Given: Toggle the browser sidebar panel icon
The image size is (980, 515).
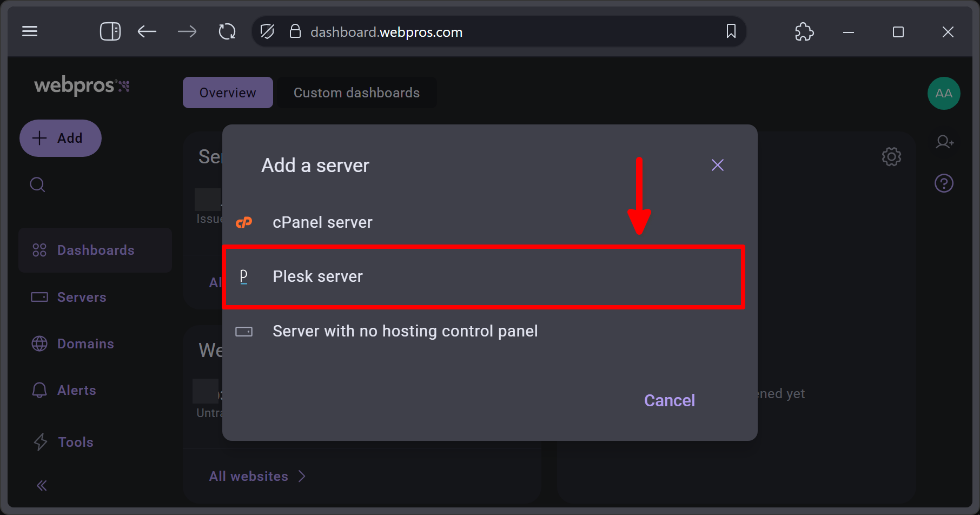Looking at the screenshot, I should tap(110, 31).
